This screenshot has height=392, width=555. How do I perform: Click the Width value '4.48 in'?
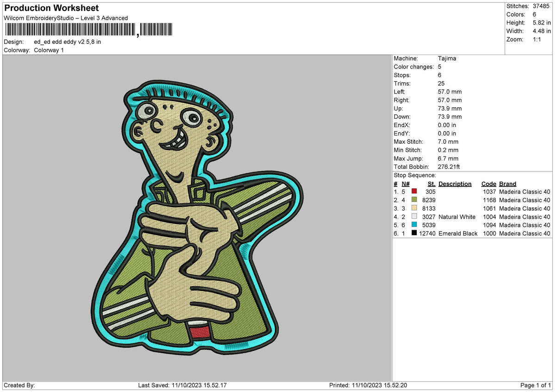542,31
